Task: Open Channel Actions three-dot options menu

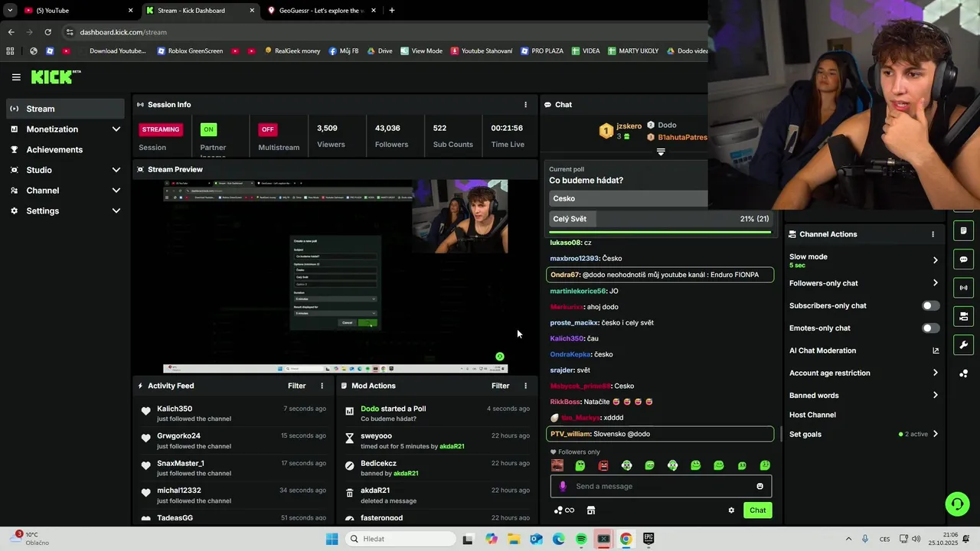Action: 933,234
